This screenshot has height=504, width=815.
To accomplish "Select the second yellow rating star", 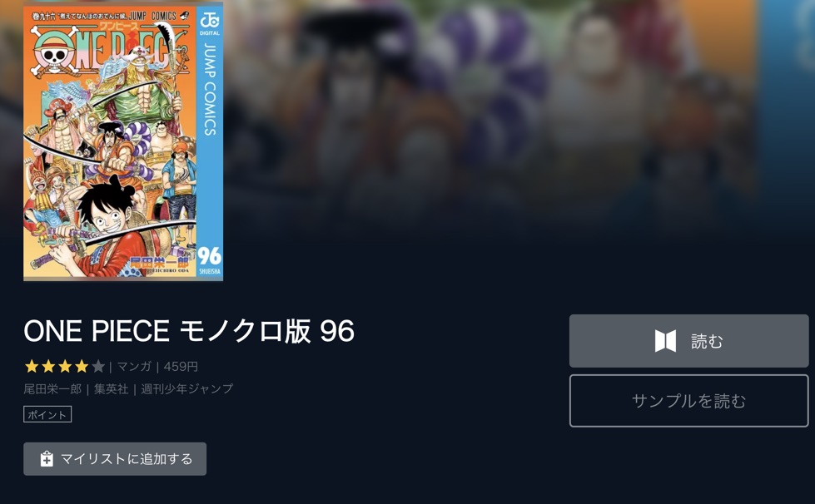I will tap(48, 367).
